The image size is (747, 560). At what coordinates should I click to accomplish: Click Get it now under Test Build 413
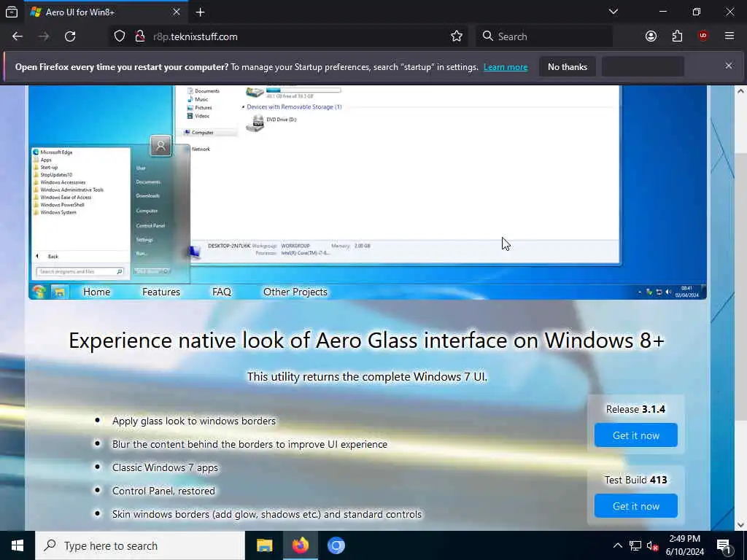pyautogui.click(x=635, y=506)
